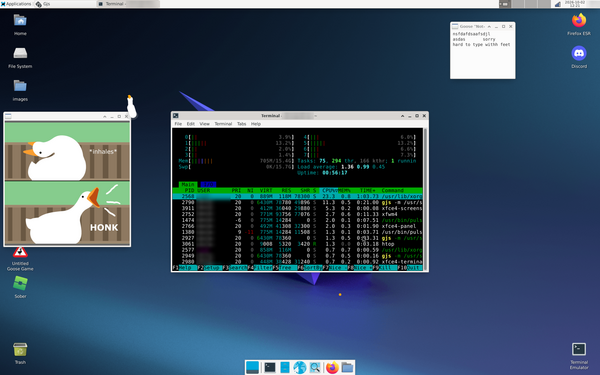Sort htop by the Command column header
Image resolution: width=600 pixels, height=375 pixels.
coord(393,191)
